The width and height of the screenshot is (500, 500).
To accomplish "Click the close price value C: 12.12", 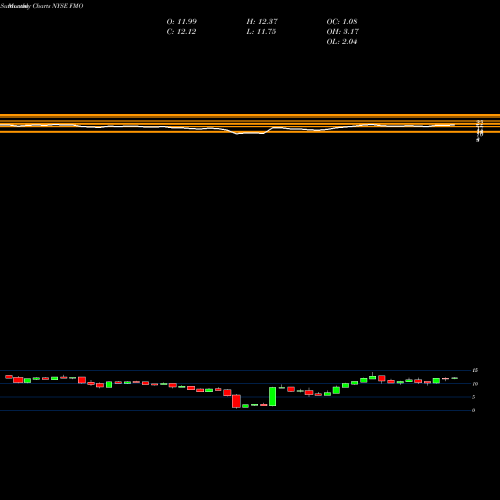I will click(181, 32).
